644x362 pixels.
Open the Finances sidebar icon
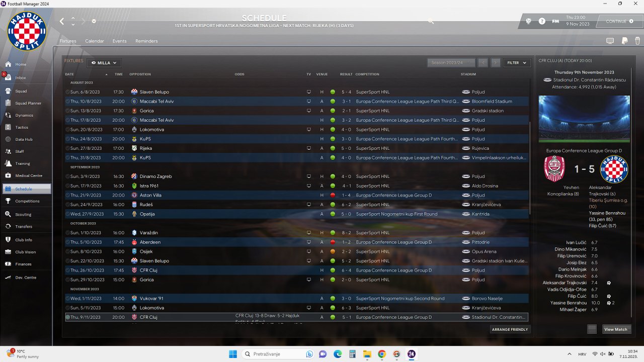(x=9, y=264)
